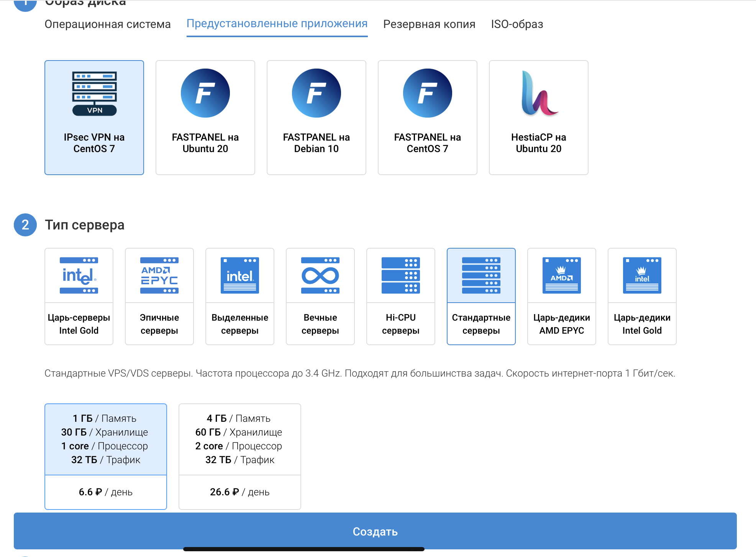Choose the 4 ГБ memory plan specs

point(240,439)
